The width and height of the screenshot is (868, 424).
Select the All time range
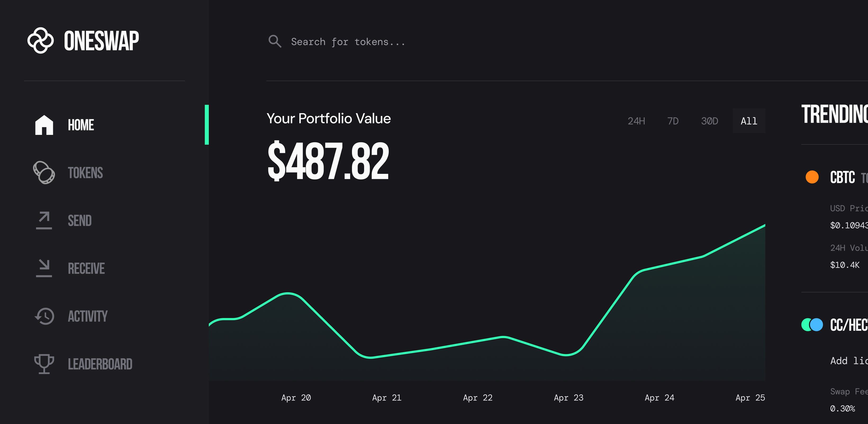tap(749, 121)
